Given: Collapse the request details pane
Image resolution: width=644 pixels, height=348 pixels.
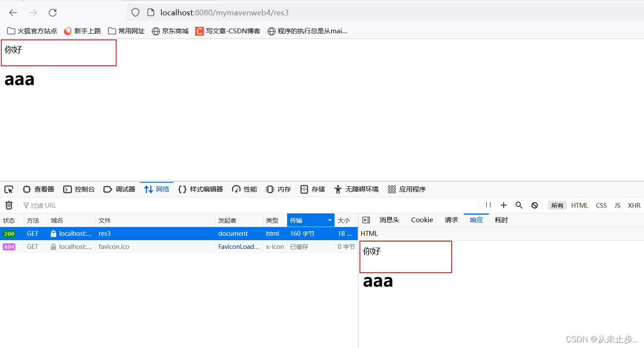Looking at the screenshot, I should pos(366,220).
